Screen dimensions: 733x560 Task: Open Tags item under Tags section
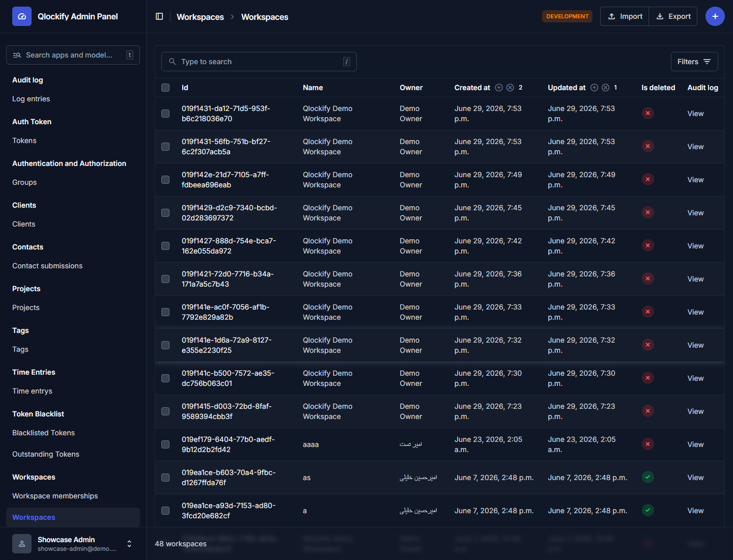coord(20,349)
